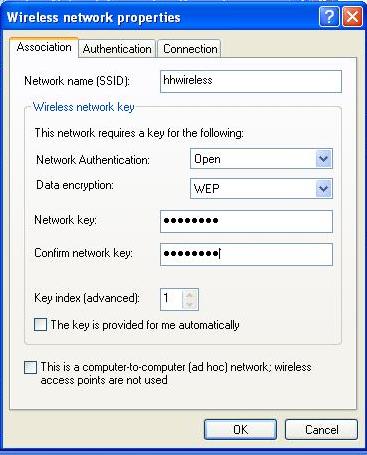
Task: Decrease the key index with down arrow
Action: pos(190,304)
